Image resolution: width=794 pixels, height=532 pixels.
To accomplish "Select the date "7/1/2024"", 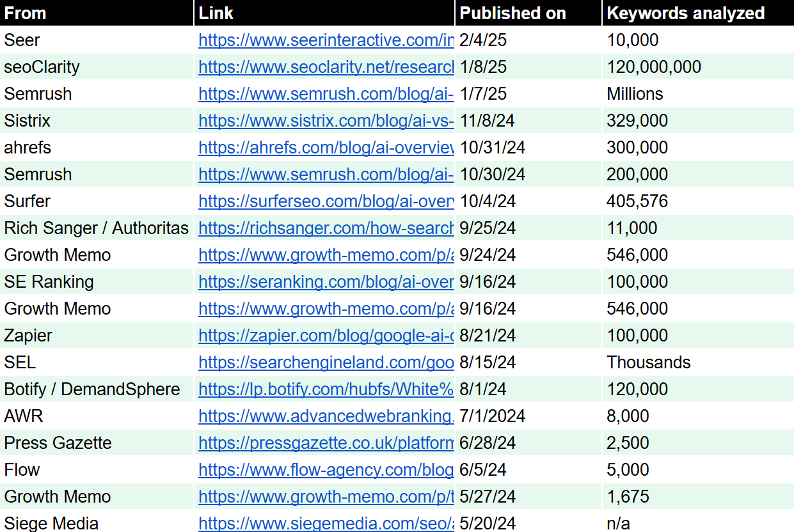I will click(x=492, y=416).
